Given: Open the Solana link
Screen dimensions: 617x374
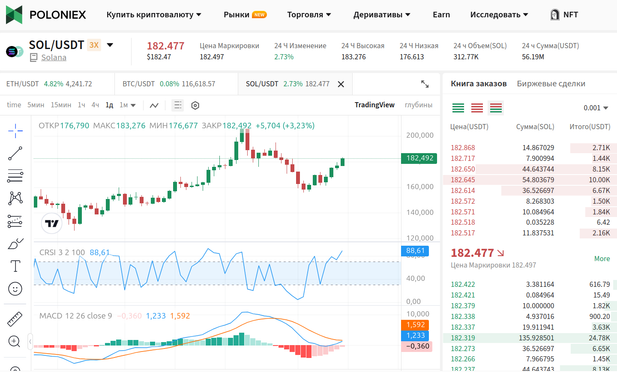Looking at the screenshot, I should tap(54, 57).
